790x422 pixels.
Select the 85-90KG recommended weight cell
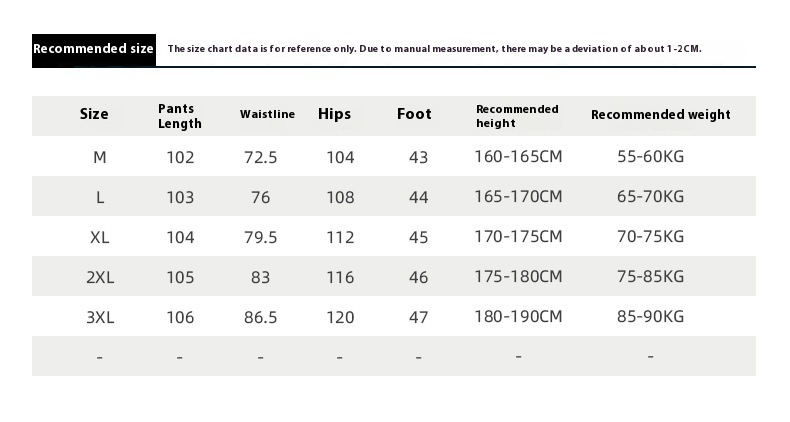[650, 316]
